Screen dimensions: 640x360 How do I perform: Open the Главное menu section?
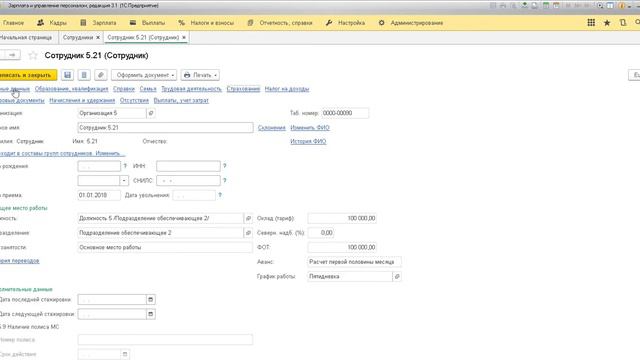pos(13,23)
